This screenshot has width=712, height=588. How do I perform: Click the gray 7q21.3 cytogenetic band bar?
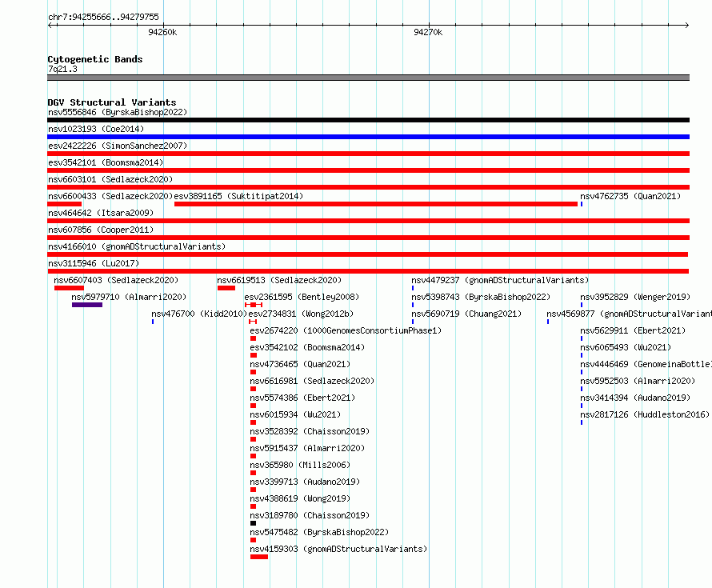[368, 78]
